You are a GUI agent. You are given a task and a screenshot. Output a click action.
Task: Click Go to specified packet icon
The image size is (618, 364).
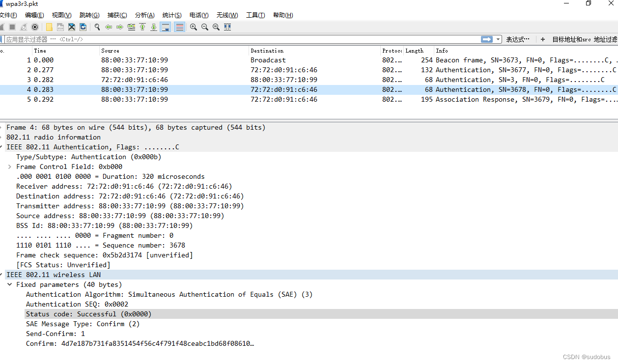[131, 27]
